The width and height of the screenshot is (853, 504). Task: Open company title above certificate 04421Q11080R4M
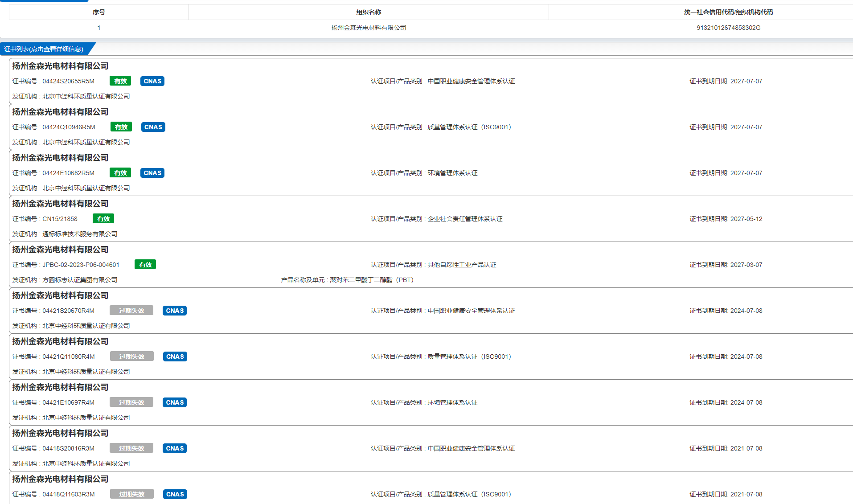click(60, 341)
